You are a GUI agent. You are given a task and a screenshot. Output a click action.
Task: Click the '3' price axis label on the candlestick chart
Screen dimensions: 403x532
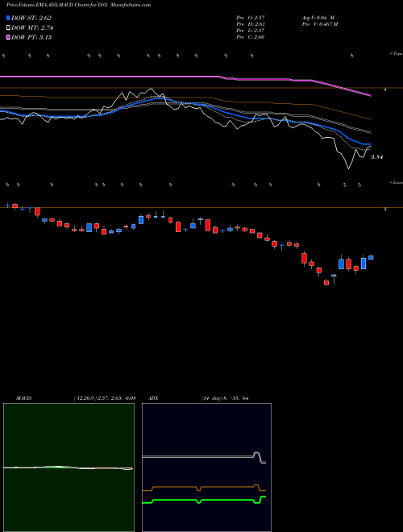click(384, 210)
